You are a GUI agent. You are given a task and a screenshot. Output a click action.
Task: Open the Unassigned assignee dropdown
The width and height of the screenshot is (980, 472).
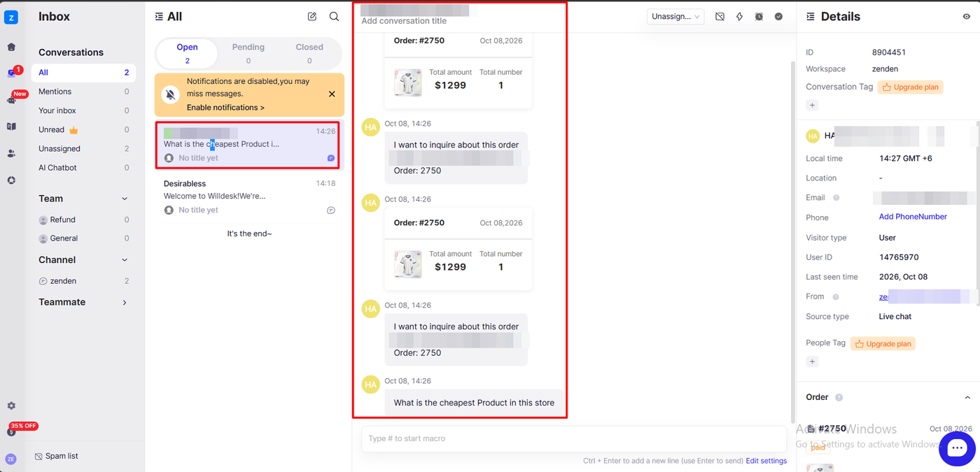(675, 16)
